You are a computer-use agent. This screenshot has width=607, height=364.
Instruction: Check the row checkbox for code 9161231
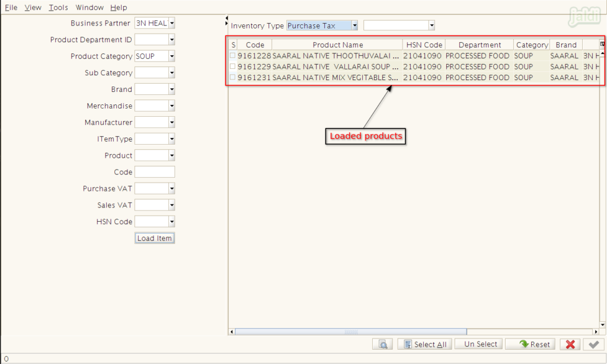[232, 77]
